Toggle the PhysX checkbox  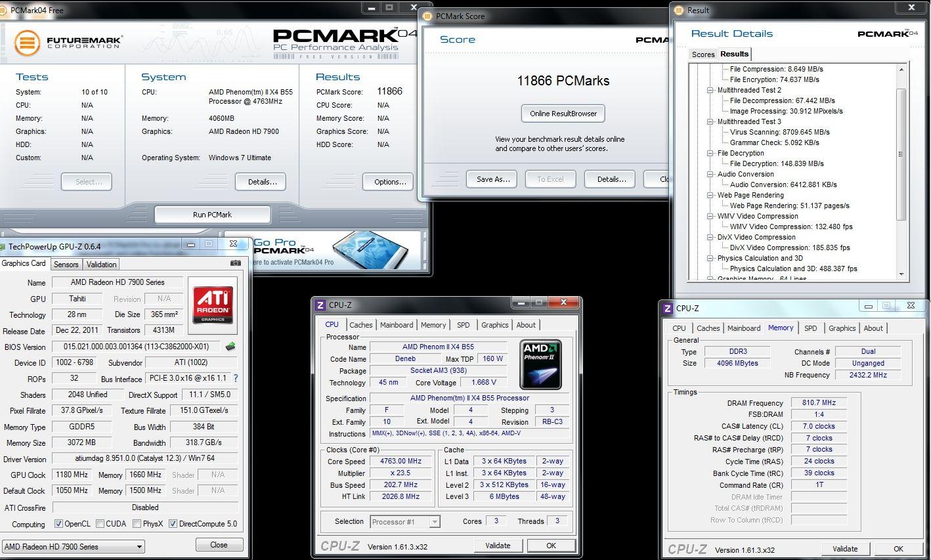click(x=137, y=524)
